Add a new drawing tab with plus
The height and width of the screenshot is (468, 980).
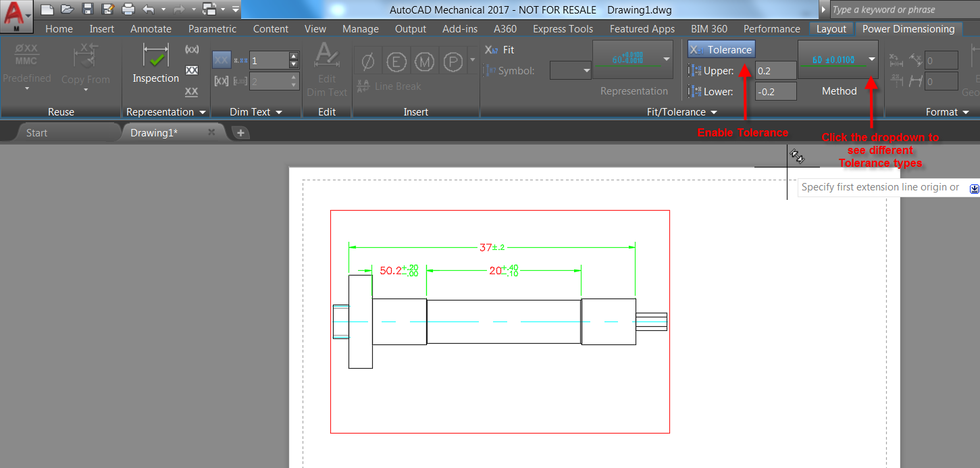click(240, 132)
